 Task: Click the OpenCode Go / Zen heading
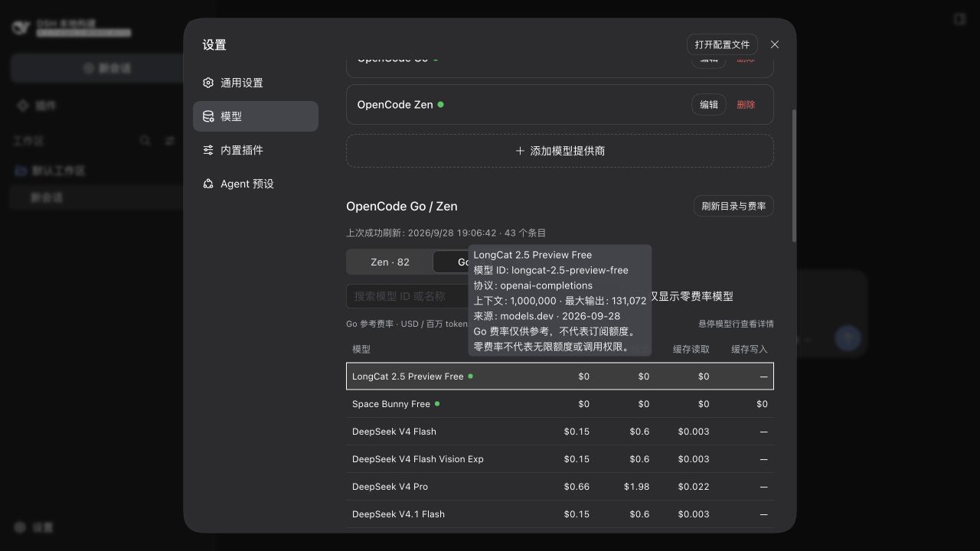(402, 206)
